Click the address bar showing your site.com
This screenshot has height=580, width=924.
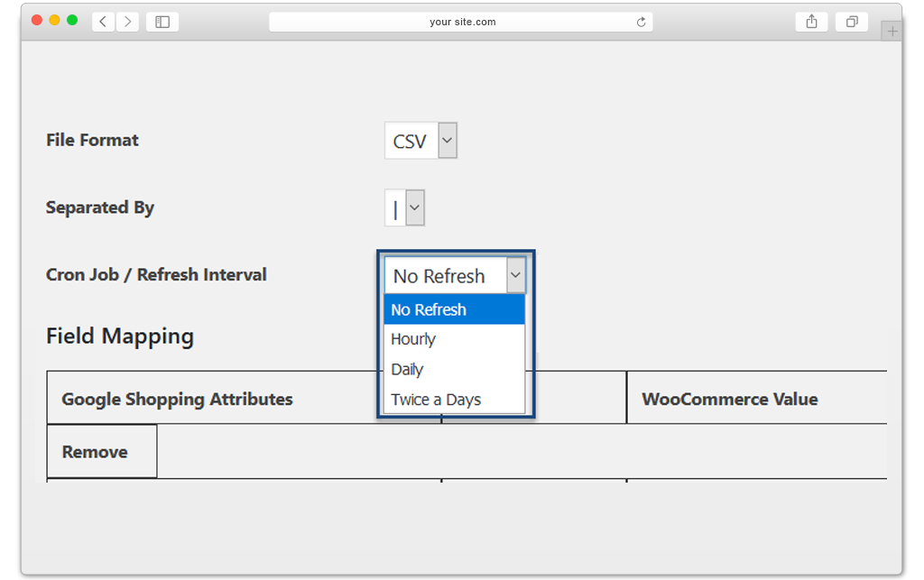click(461, 22)
